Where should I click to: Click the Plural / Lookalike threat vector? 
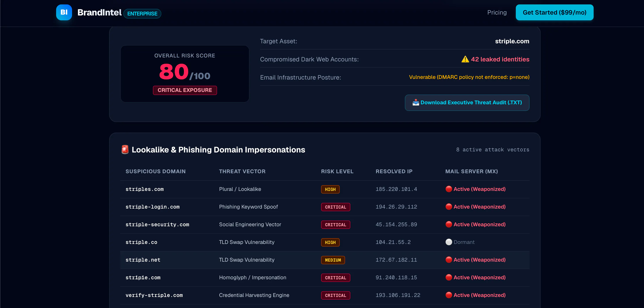(240, 189)
